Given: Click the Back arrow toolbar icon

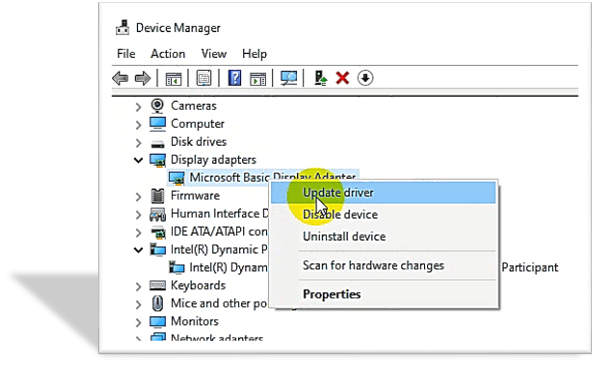Looking at the screenshot, I should tap(120, 79).
